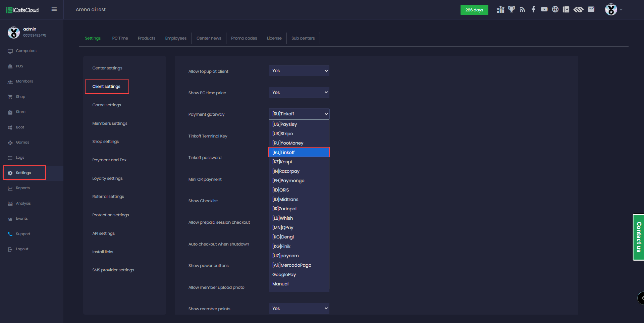Open Payment and Tax settings
This screenshot has width=644, height=323.
(109, 160)
